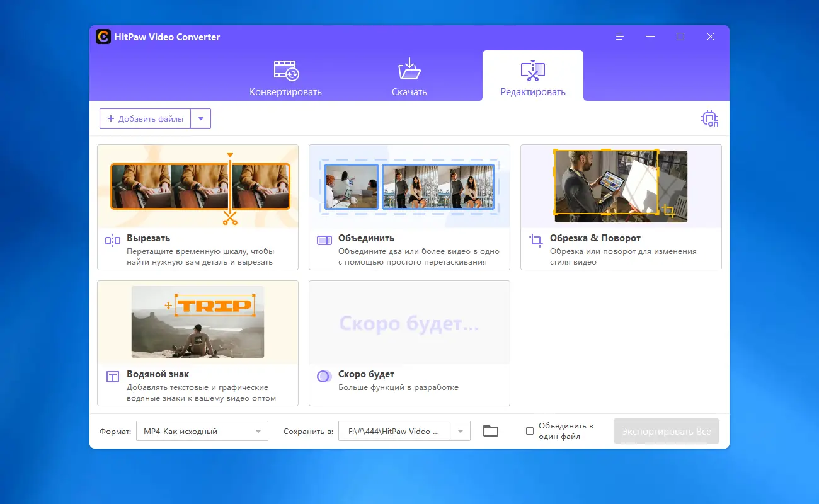Image resolution: width=819 pixels, height=504 pixels.
Task: Click the Скоро будет toggle icon
Action: [324, 377]
